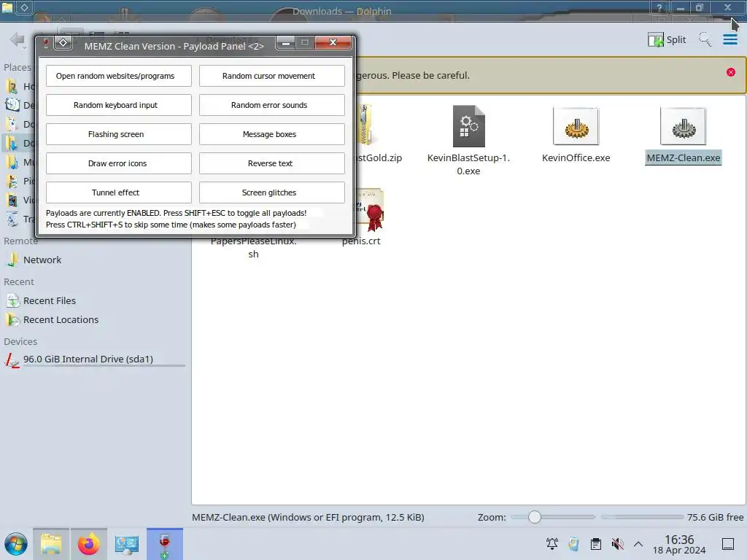Image resolution: width=747 pixels, height=560 pixels.
Task: Click the Flashing screen payload button
Action: (119, 134)
